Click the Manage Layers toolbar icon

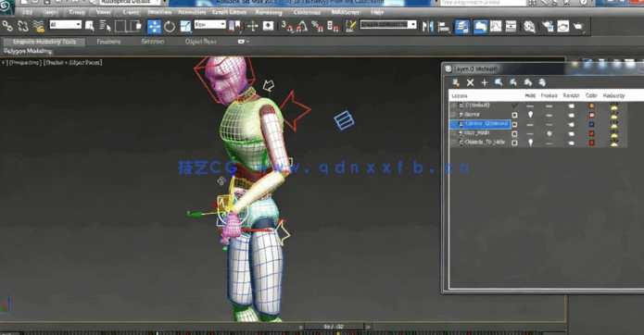(462, 26)
